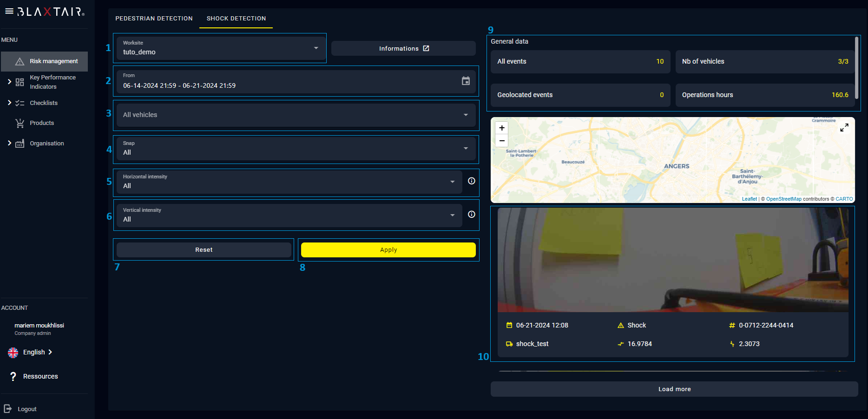This screenshot has height=419, width=868.
Task: Zoom out on the map
Action: point(502,141)
